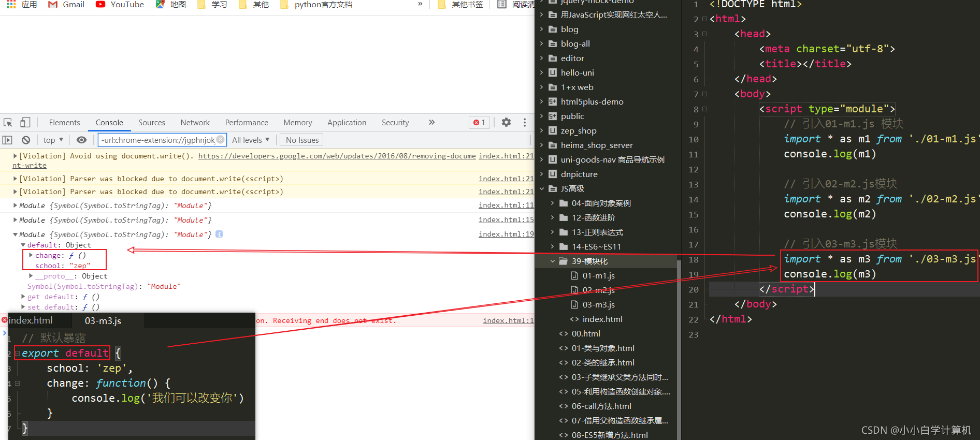The image size is (980, 440).
Task: Switch to the Network tab
Action: 195,123
